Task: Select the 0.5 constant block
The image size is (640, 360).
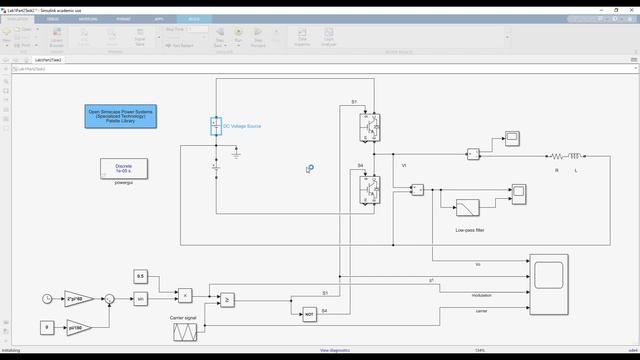Action: click(140, 277)
